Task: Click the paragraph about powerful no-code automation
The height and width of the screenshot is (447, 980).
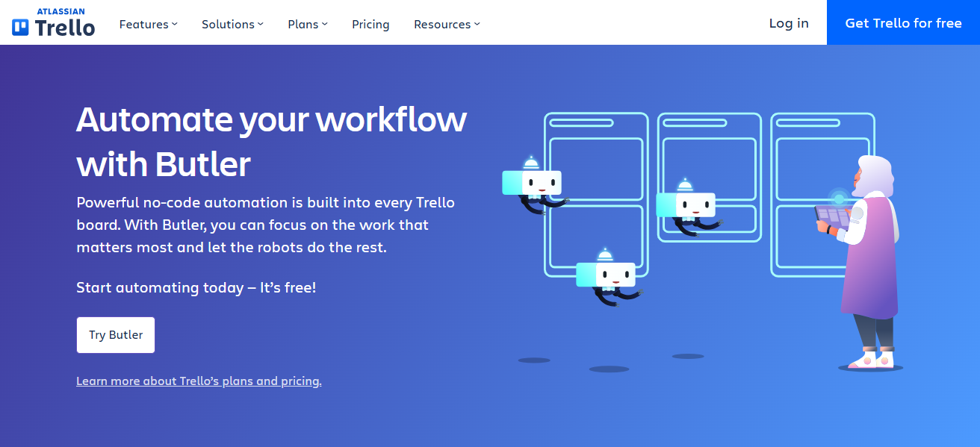Action: click(x=265, y=225)
